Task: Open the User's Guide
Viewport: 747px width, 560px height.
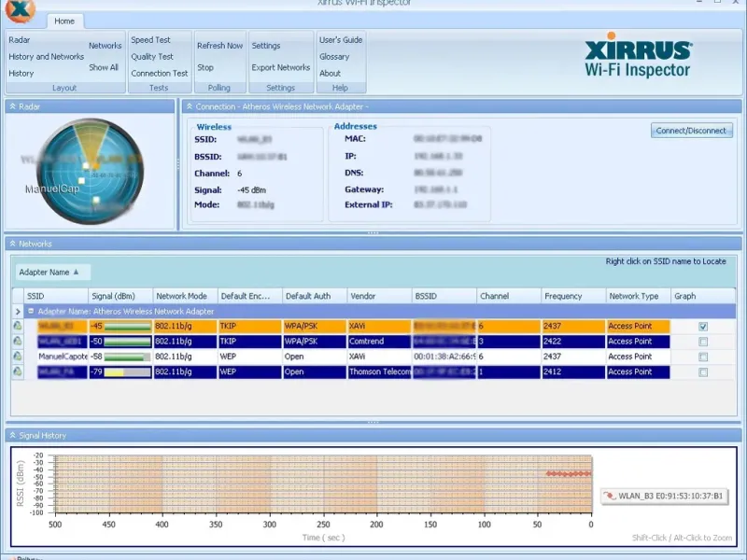Action: [x=341, y=40]
